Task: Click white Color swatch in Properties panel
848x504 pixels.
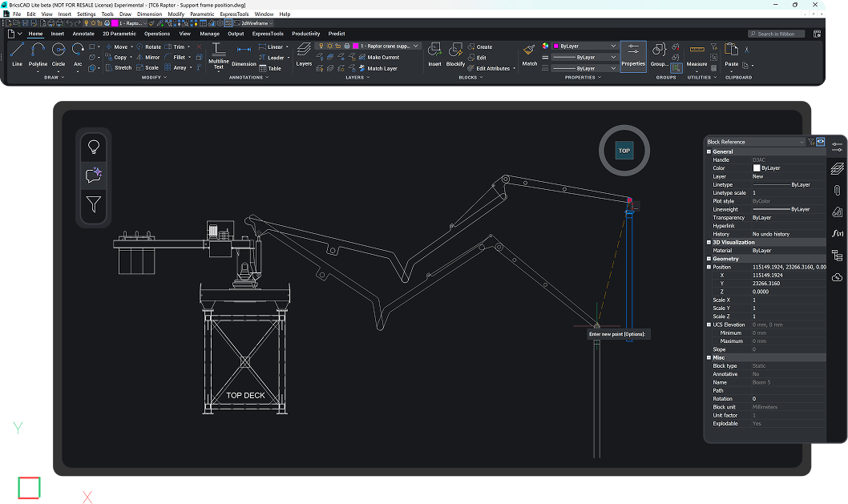Action: [757, 168]
